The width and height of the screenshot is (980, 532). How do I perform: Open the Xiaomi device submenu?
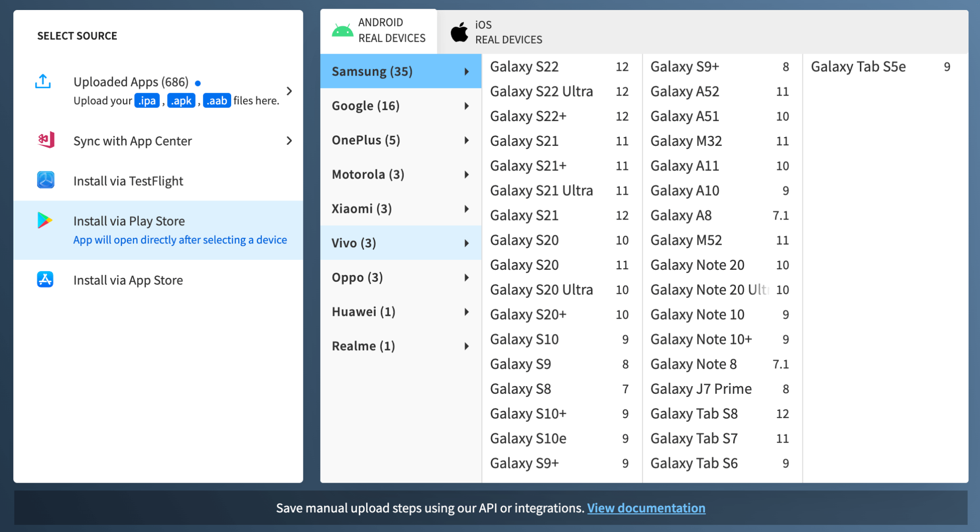click(401, 208)
